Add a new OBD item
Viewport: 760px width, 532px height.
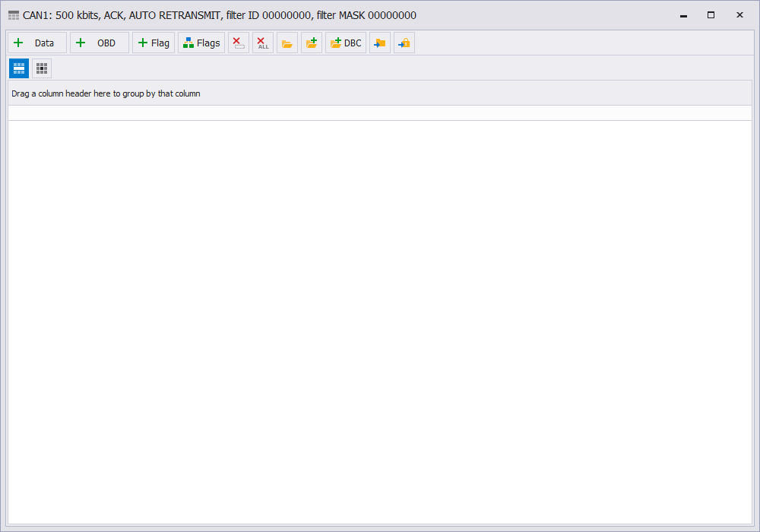[x=100, y=43]
